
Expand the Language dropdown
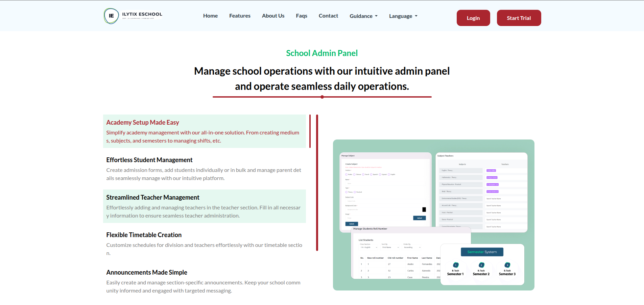(403, 16)
